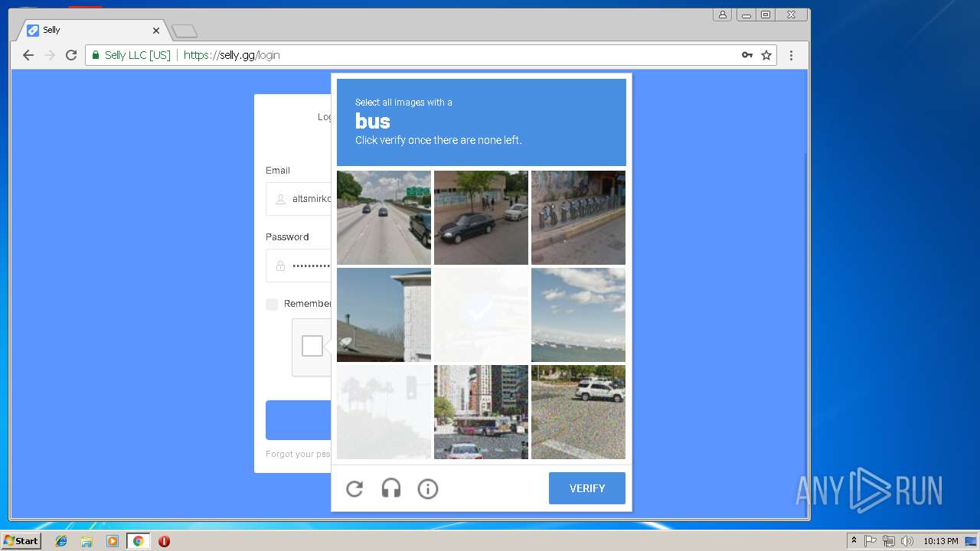Click the 10:13 PM system clock
This screenshot has height=551, width=980.
click(x=941, y=541)
